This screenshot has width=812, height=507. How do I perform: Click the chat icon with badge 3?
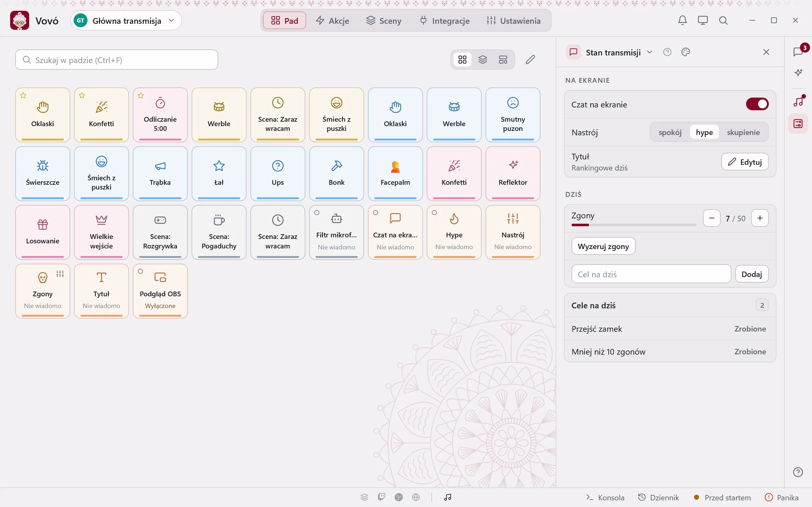pyautogui.click(x=799, y=52)
